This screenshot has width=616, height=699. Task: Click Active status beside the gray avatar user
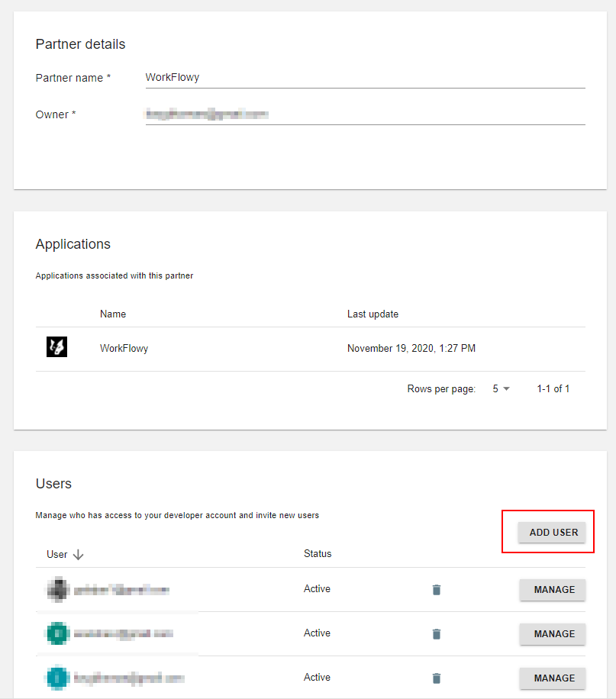317,589
